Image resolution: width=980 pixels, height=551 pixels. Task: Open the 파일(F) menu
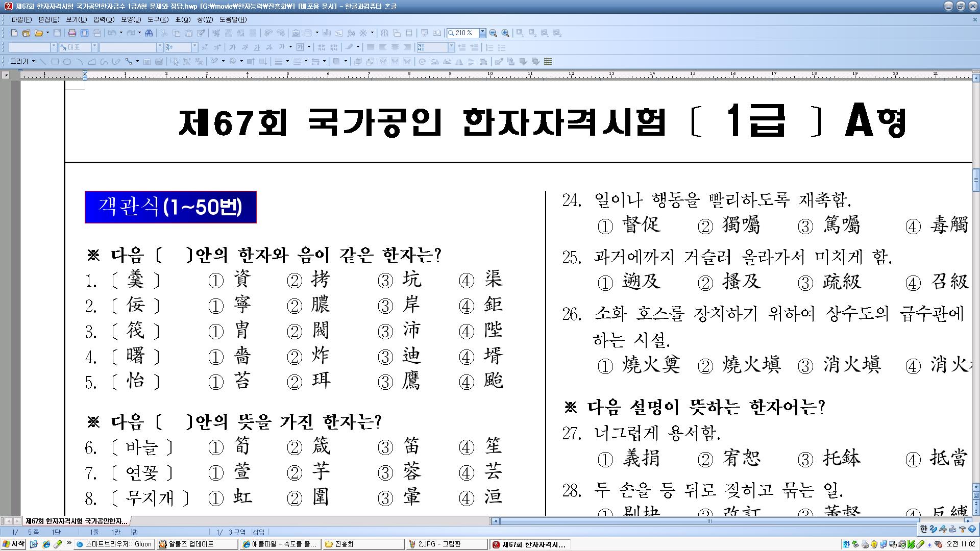21,19
